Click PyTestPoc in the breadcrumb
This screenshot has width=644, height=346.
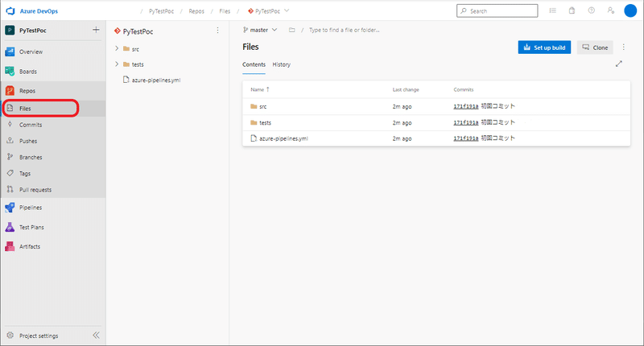click(x=161, y=11)
